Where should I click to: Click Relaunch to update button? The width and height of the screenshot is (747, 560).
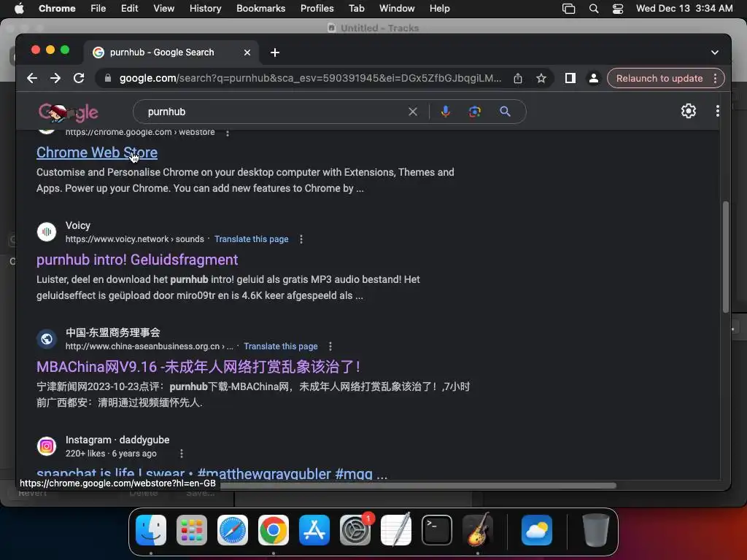pos(659,78)
